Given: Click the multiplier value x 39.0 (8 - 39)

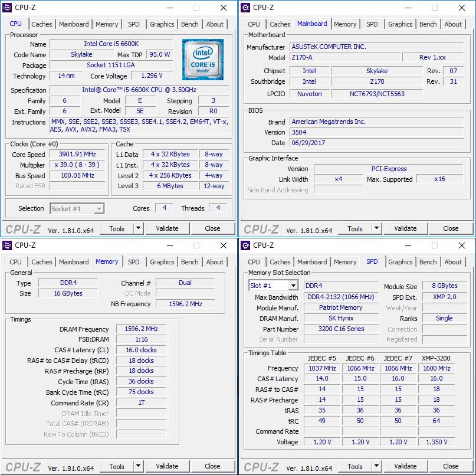Looking at the screenshot, I should (x=77, y=165).
